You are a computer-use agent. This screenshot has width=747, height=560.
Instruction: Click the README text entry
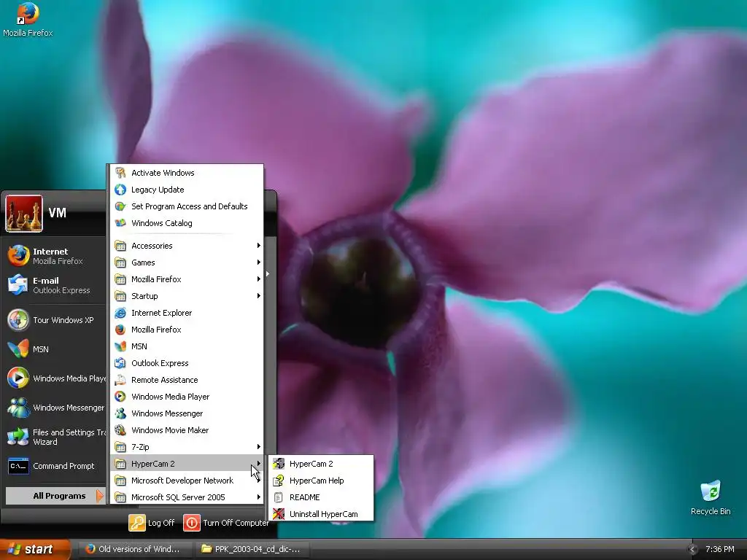[x=304, y=497]
